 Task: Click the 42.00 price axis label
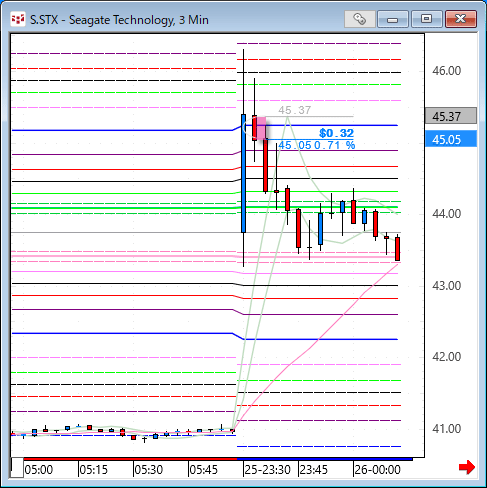(447, 357)
